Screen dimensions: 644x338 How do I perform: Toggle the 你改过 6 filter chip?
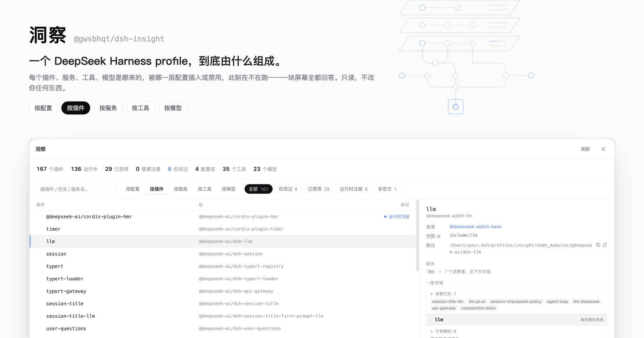288,189
